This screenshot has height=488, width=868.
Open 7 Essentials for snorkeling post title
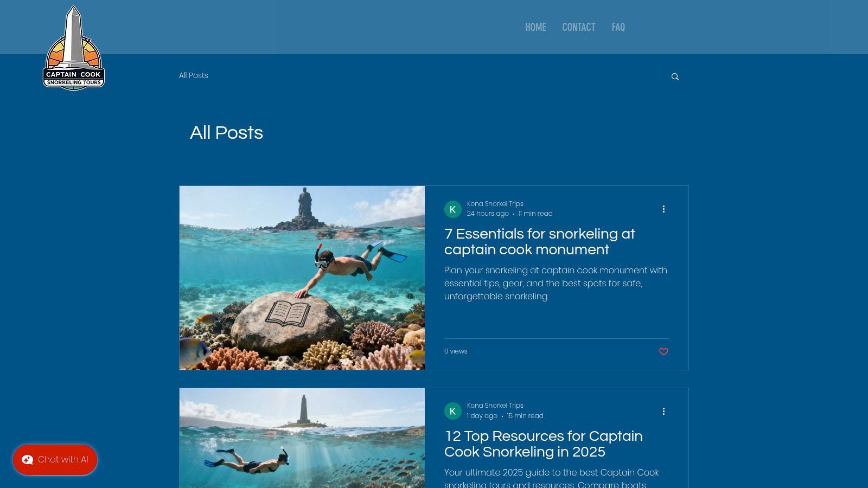coord(540,242)
